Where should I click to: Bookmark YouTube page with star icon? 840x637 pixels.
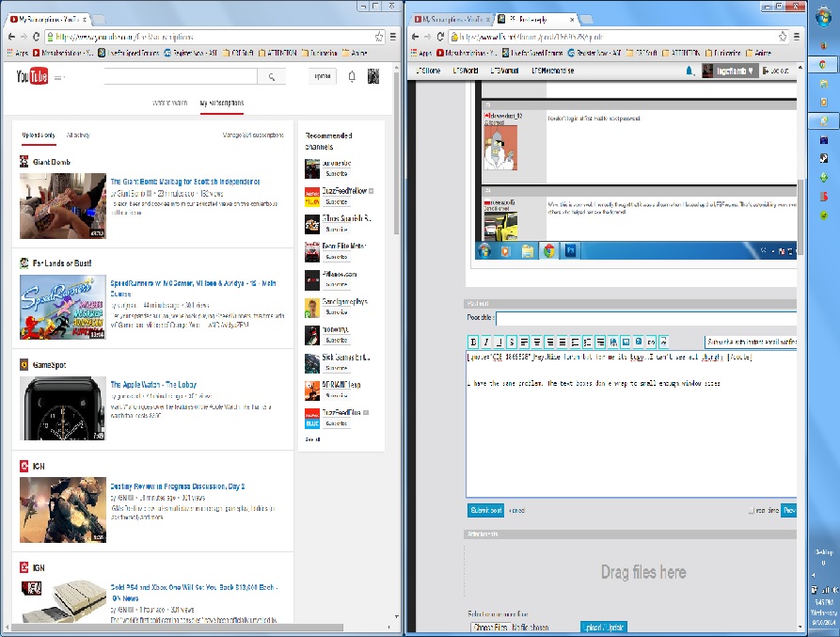(x=379, y=37)
